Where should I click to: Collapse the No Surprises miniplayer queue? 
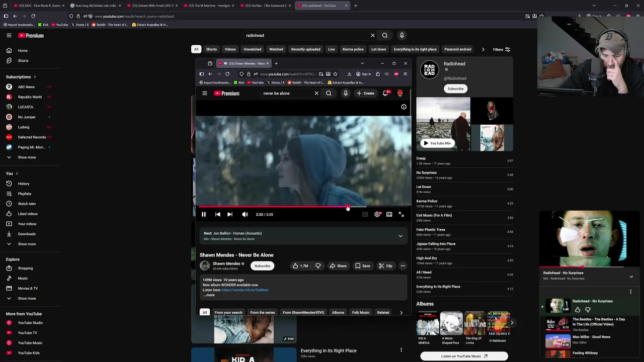point(631,277)
